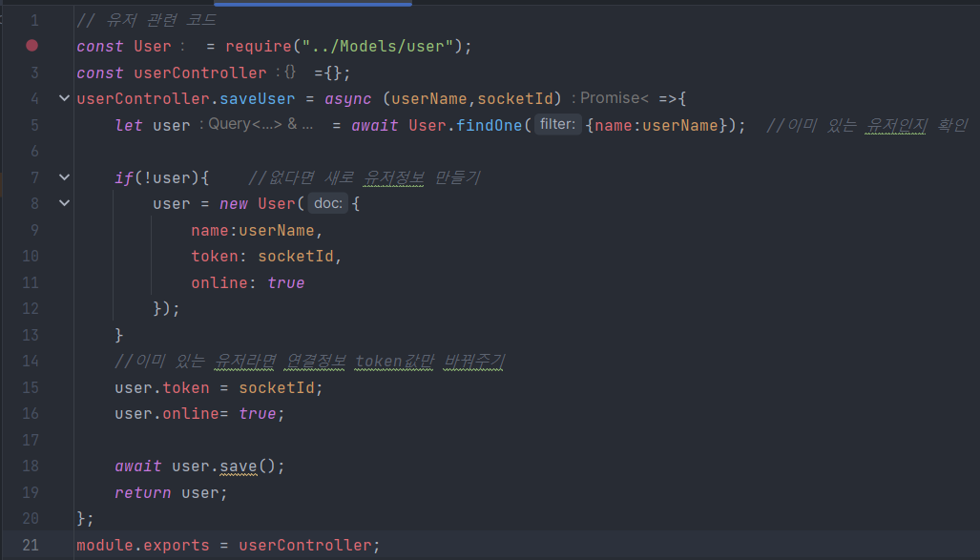Click the 'let' keyword on line 5

[128, 125]
